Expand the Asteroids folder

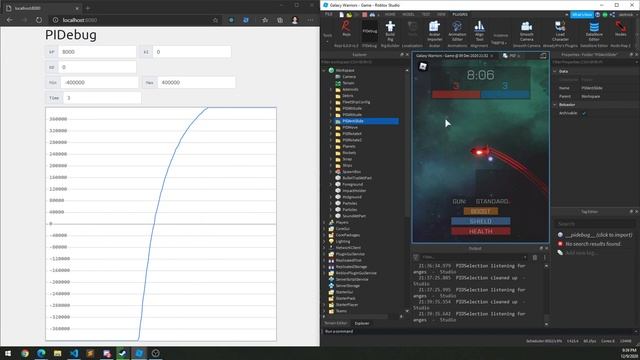[x=331, y=89]
